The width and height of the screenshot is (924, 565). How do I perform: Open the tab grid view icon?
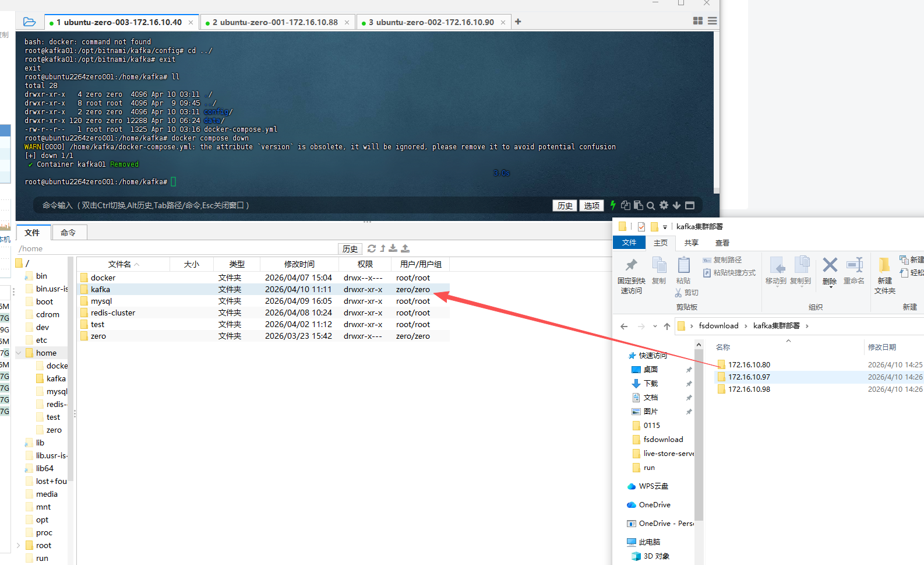(x=698, y=21)
